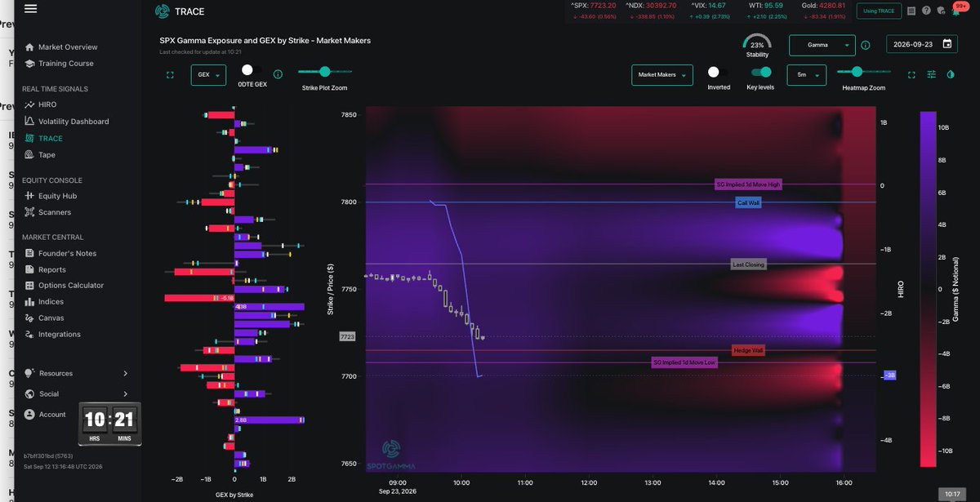The height and width of the screenshot is (502, 980).
Task: Click the HIRO chart icon
Action: coord(30,104)
